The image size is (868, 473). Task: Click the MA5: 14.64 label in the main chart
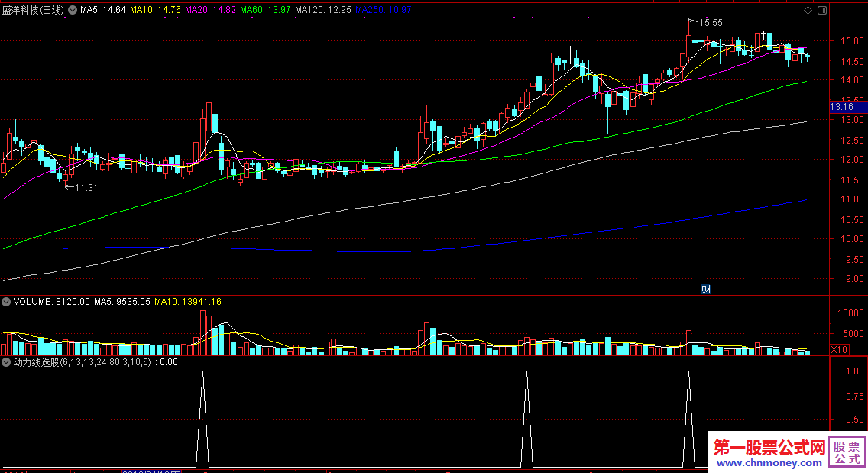coord(103,10)
